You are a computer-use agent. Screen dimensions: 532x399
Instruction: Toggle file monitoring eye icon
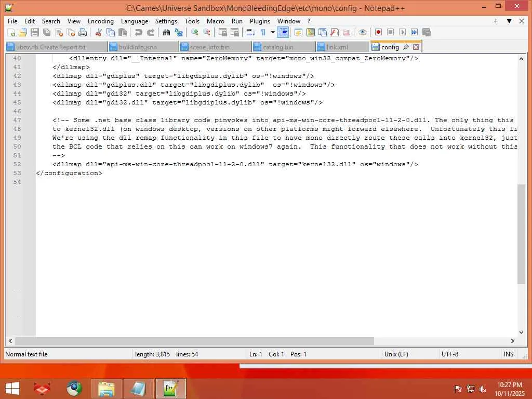click(362, 32)
